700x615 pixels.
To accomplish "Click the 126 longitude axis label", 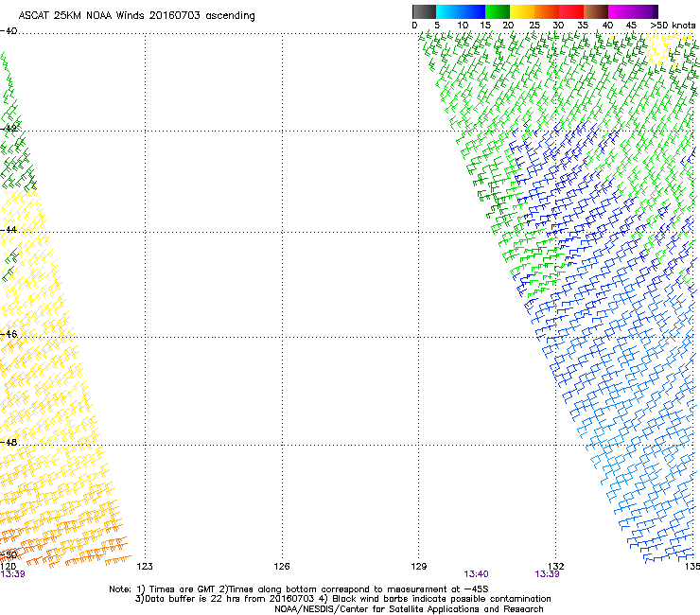I will tap(282, 567).
